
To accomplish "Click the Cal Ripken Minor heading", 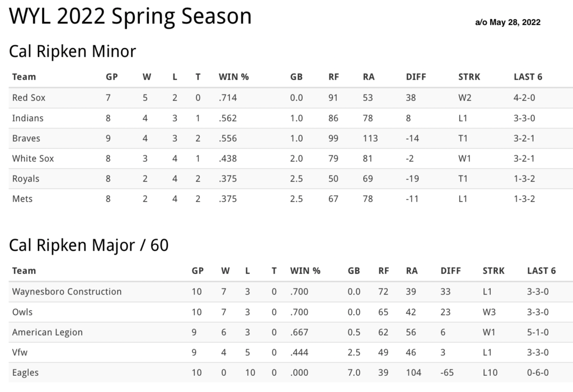I will pyautogui.click(x=73, y=51).
